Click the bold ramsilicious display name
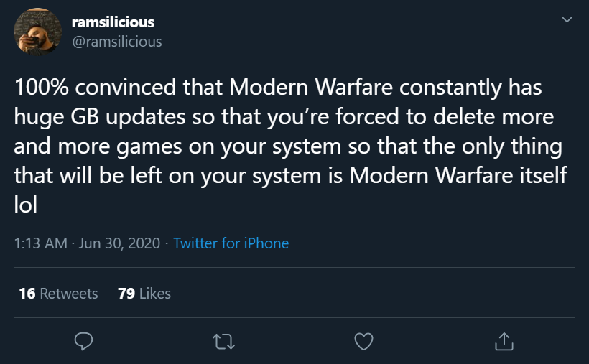589x364 pixels. 113,22
